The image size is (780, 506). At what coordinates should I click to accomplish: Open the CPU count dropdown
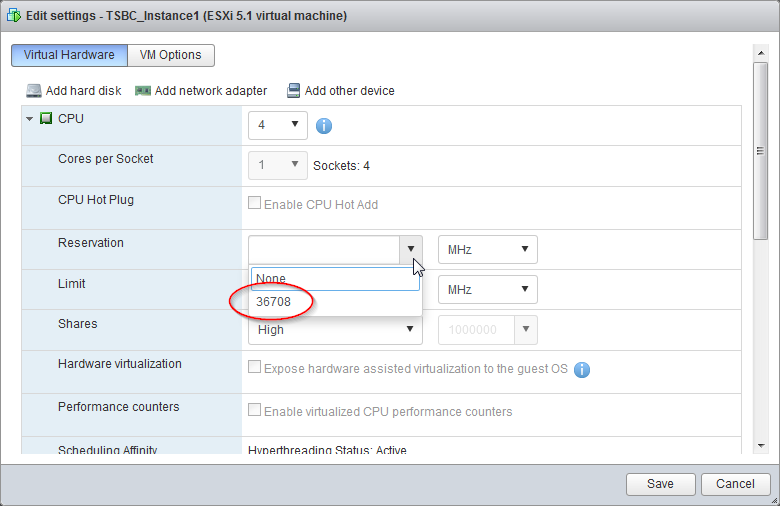277,125
